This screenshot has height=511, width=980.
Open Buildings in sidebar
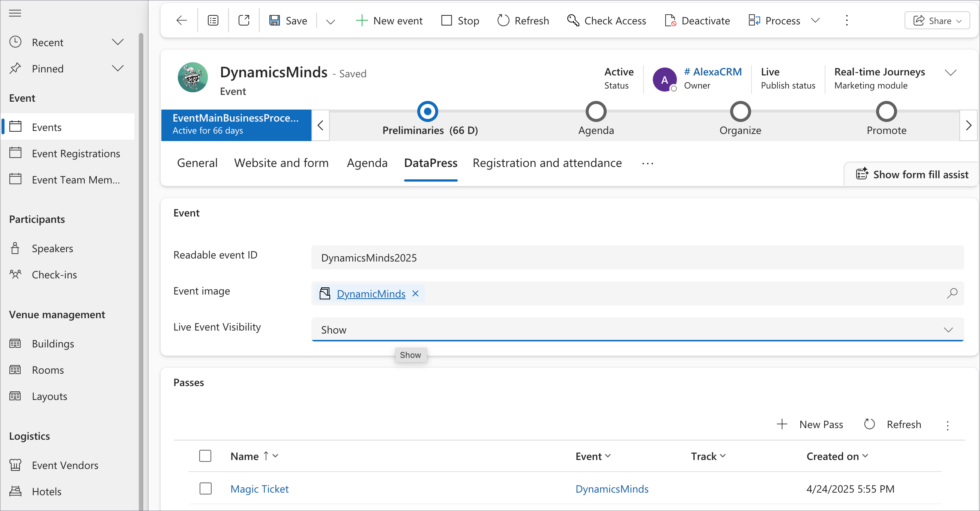click(x=68, y=344)
